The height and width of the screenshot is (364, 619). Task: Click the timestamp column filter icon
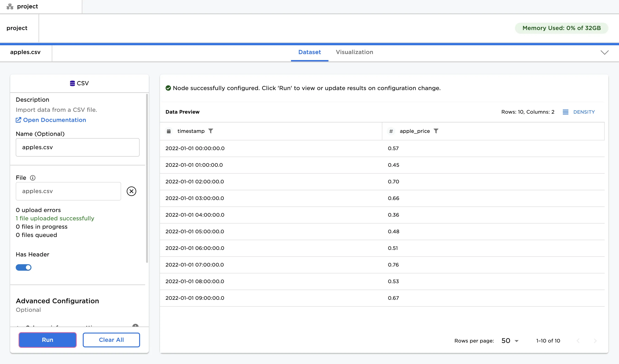[x=211, y=131]
